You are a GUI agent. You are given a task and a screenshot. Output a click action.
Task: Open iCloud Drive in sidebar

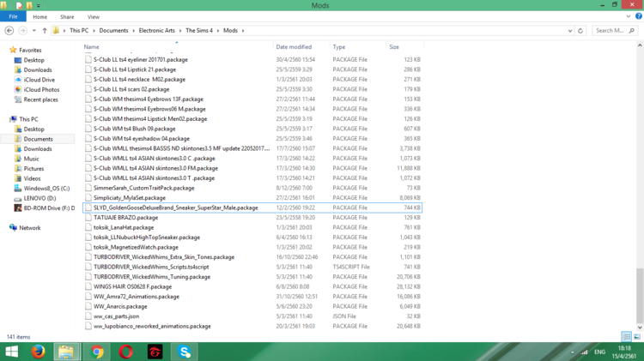39,80
